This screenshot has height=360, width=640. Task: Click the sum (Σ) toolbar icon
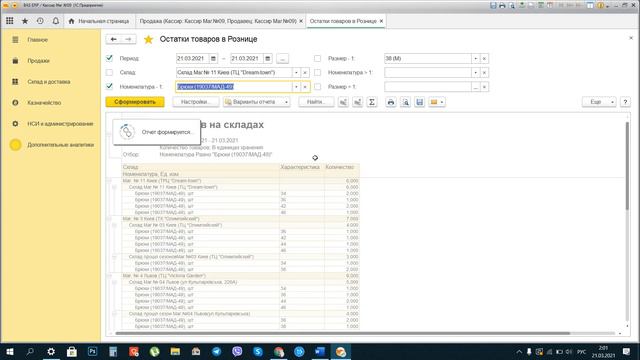pos(372,102)
